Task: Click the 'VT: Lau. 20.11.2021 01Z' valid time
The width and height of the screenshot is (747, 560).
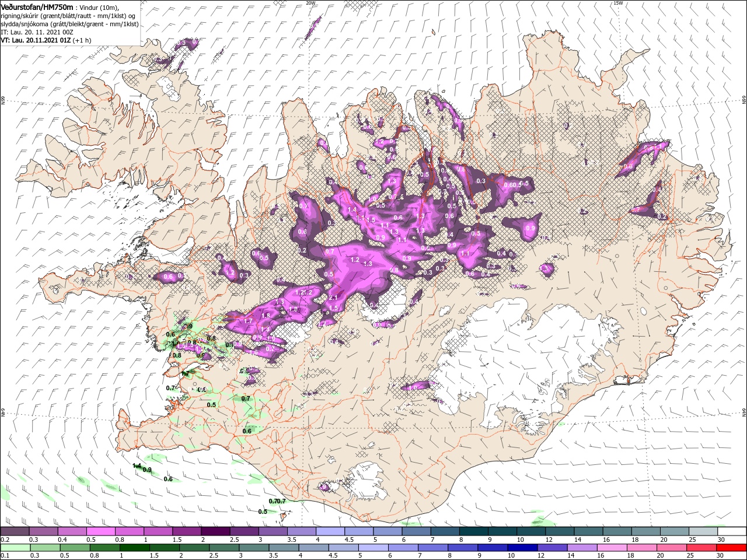Action: point(36,40)
